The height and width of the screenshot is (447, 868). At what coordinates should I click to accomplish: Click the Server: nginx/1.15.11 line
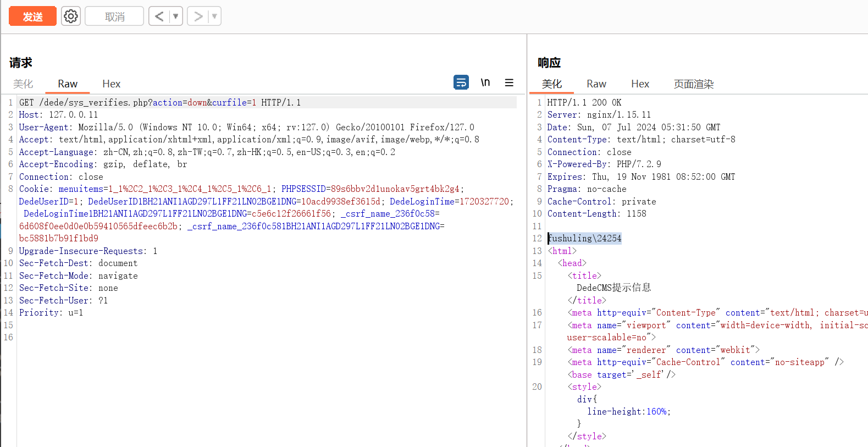599,114
